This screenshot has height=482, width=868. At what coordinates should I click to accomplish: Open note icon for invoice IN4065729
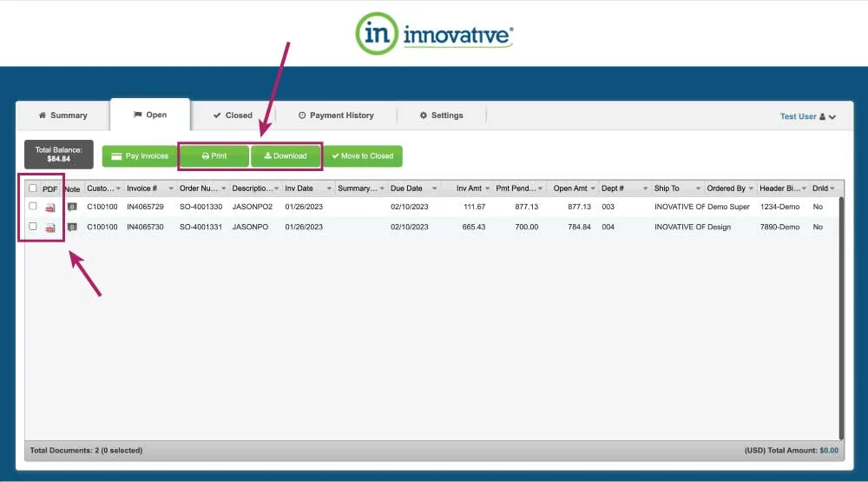[x=72, y=207]
